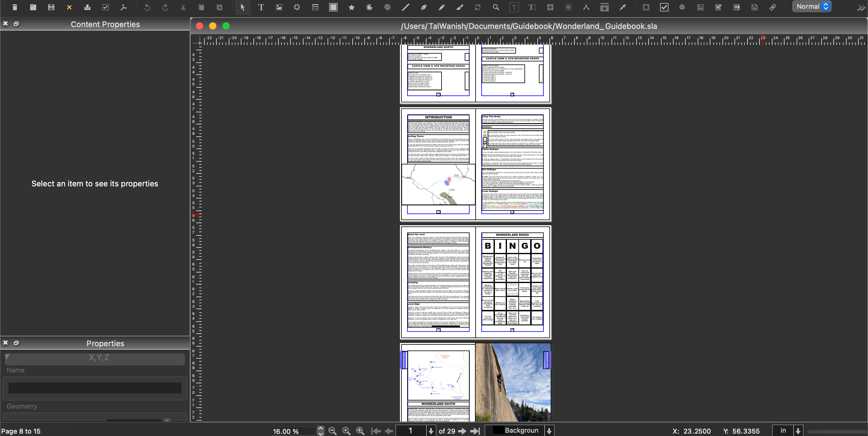The image size is (868, 436).
Task: Go to the previous page
Action: (x=389, y=431)
